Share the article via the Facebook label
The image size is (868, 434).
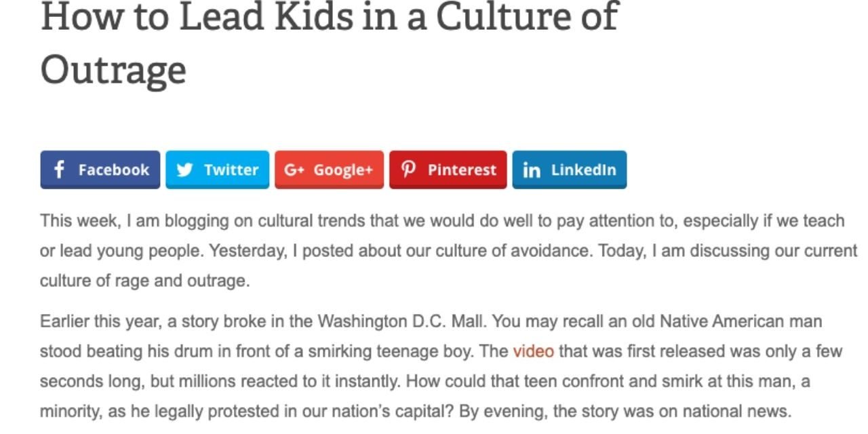114,170
